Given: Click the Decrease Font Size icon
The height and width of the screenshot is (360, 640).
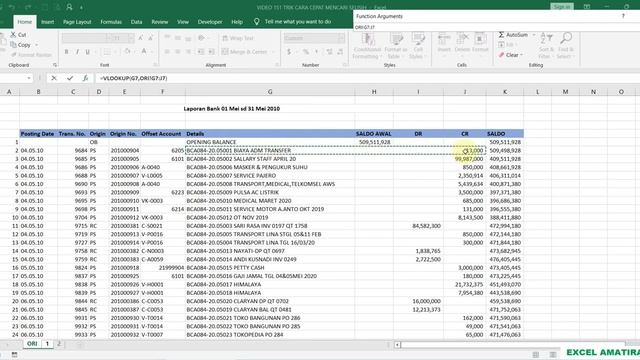Looking at the screenshot, I should pyautogui.click(x=151, y=38).
